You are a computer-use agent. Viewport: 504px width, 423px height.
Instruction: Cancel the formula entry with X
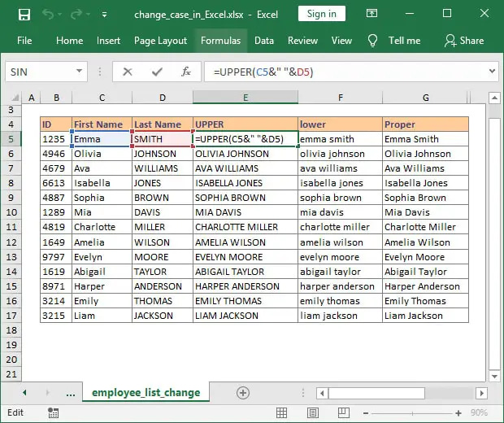click(128, 72)
